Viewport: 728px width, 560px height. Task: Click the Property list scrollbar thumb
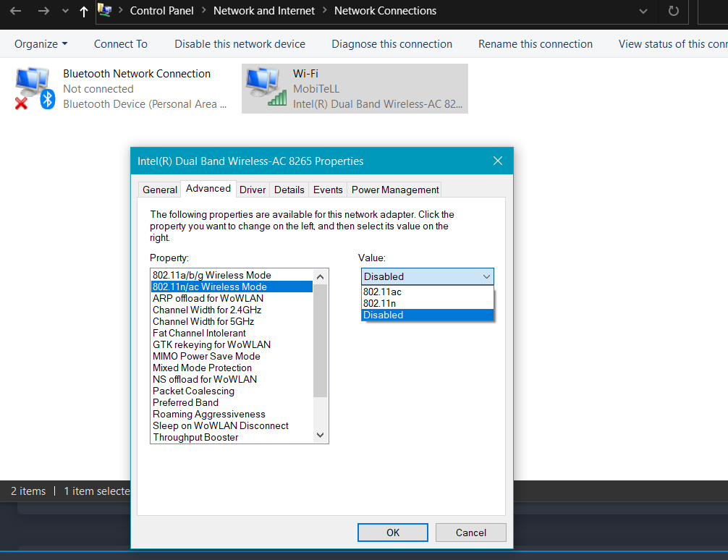tap(321, 340)
